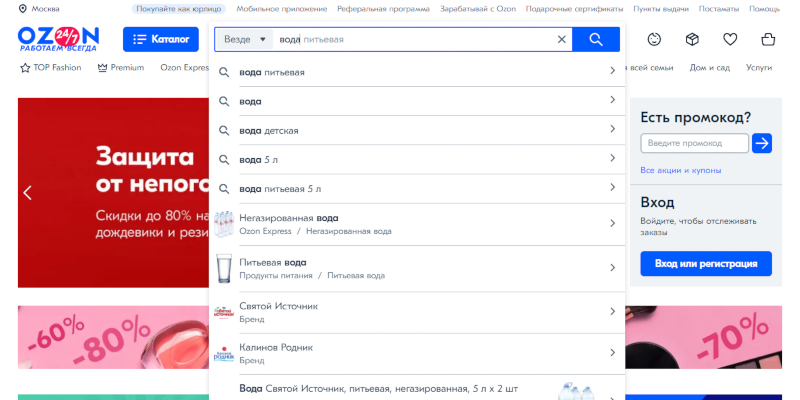Viewport: 800px width, 400px height.
Task: Show previous banner slide arrow
Action: pos(28,193)
